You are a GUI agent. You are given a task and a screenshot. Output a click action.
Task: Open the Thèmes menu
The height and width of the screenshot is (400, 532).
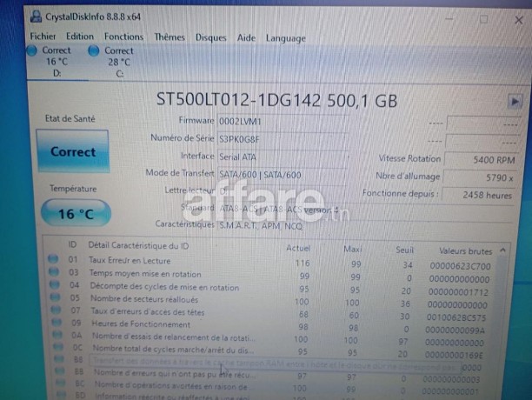[170, 37]
